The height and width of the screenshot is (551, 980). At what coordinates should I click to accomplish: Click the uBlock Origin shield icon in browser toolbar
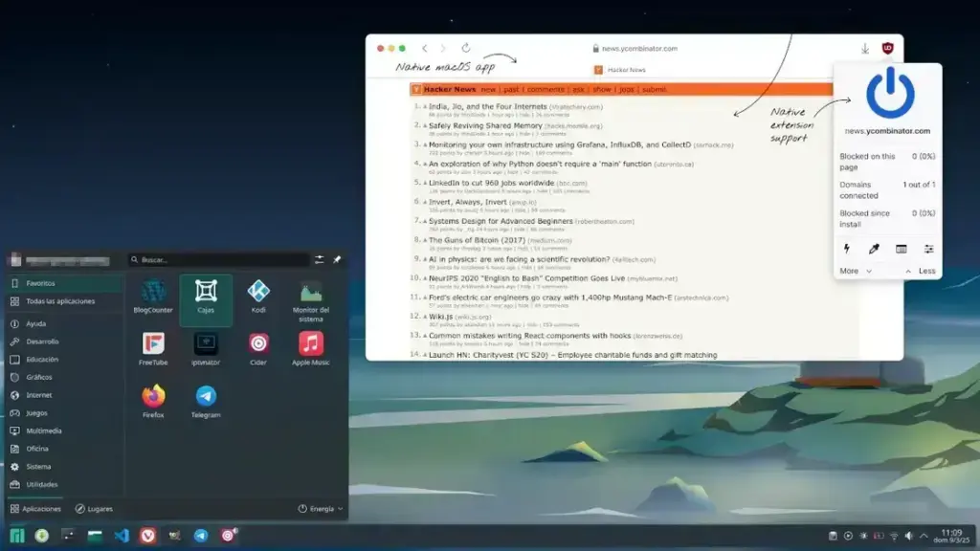click(x=887, y=48)
